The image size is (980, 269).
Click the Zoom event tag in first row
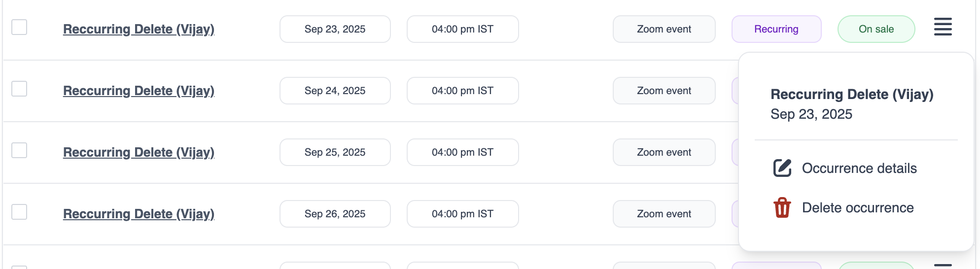tap(664, 29)
